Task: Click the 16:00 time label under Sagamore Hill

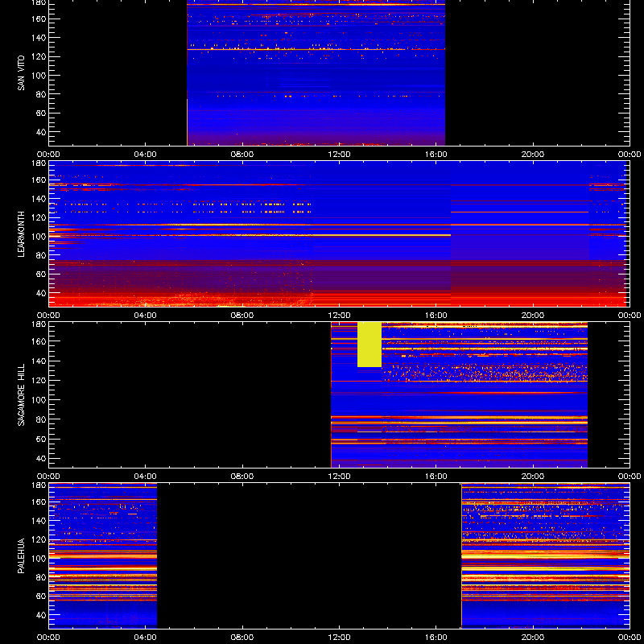Action: pos(436,477)
